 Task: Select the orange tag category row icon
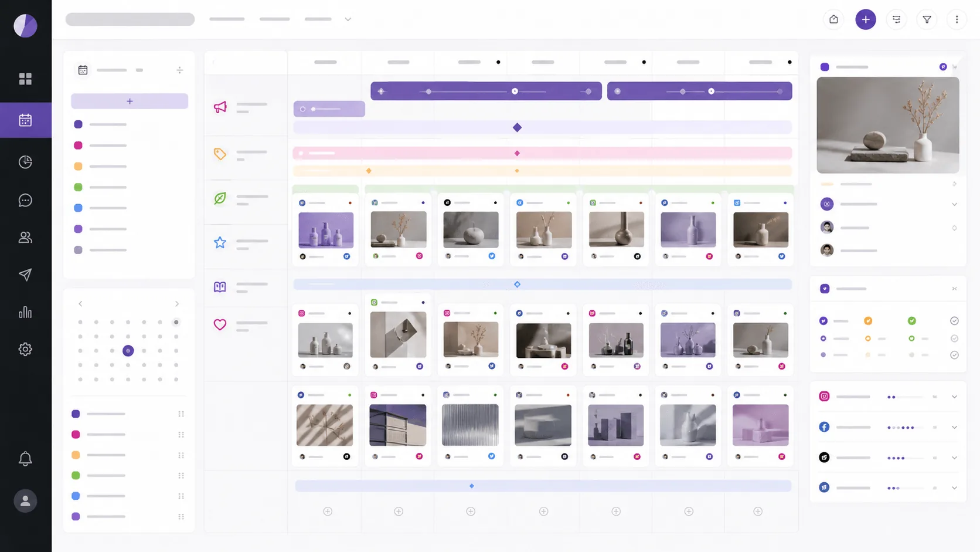click(220, 154)
